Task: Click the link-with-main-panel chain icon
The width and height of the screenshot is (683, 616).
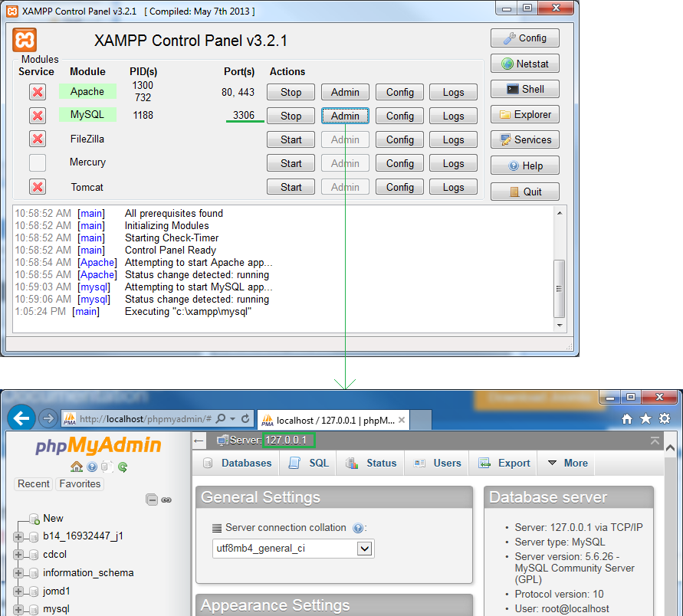Action: (166, 500)
